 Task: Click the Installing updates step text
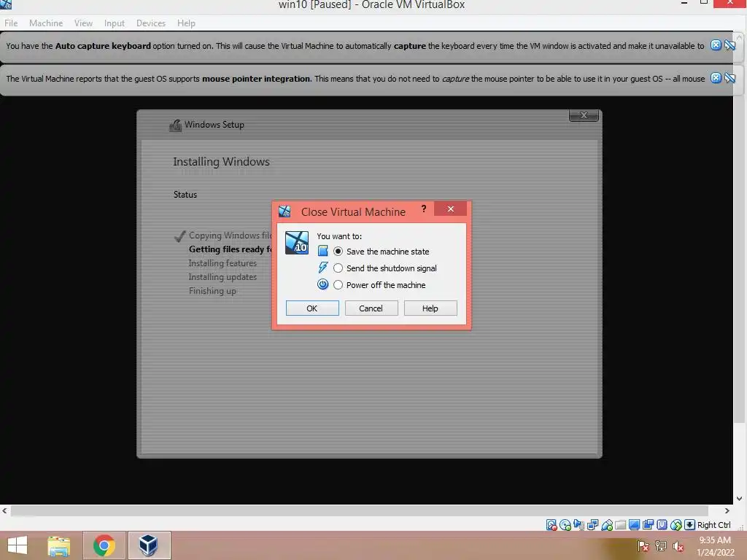click(222, 276)
